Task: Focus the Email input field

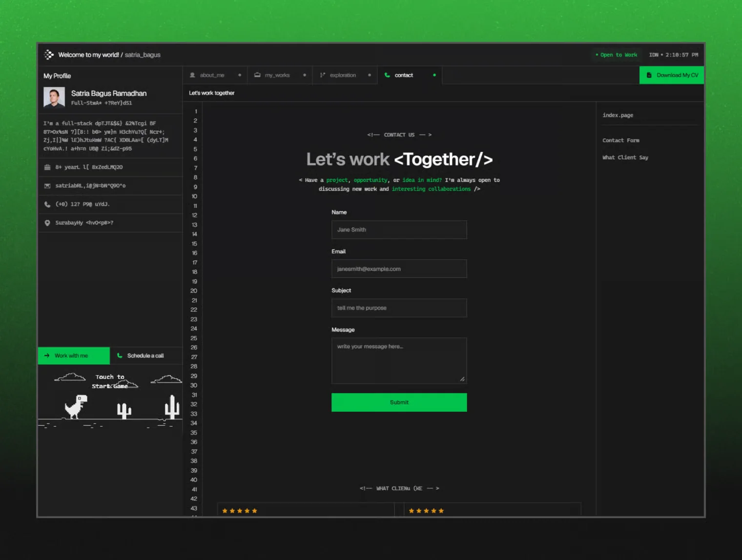Action: (x=399, y=269)
